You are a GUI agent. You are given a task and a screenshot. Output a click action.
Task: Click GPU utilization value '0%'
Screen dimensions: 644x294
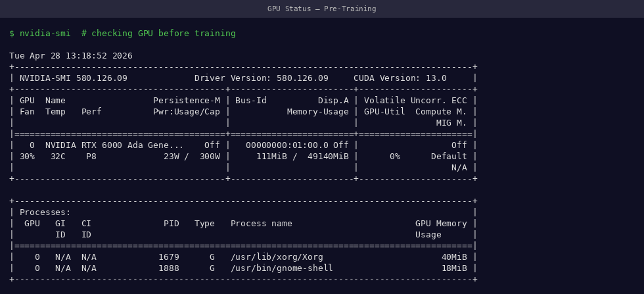pos(395,157)
